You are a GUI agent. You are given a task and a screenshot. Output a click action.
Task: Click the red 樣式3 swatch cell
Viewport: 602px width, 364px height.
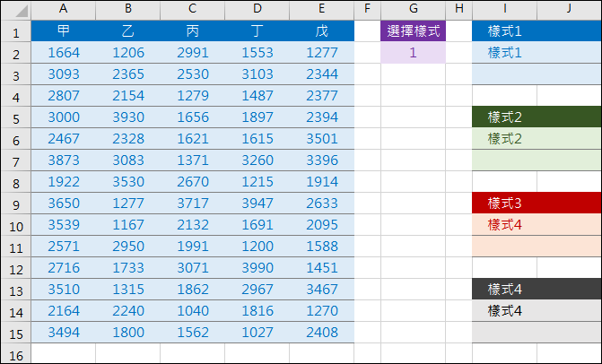click(x=504, y=203)
